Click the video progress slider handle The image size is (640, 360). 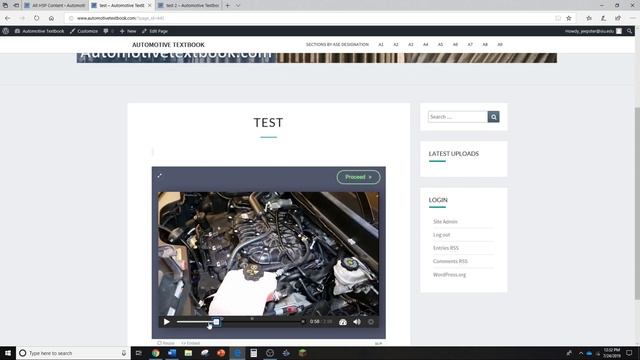tap(216, 322)
